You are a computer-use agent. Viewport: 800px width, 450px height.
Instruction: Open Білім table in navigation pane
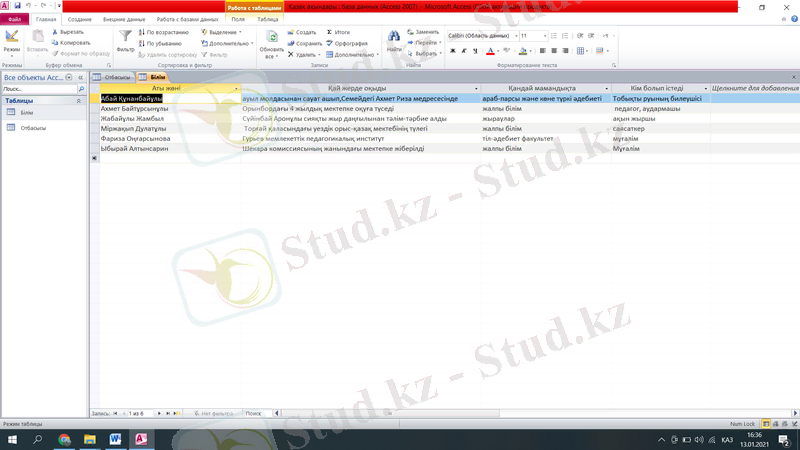click(x=27, y=113)
